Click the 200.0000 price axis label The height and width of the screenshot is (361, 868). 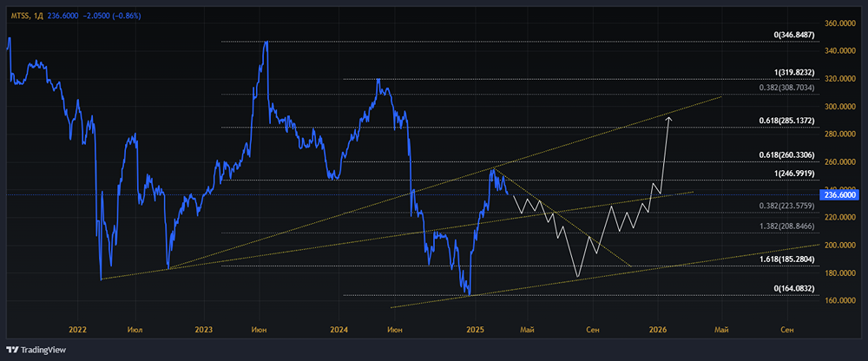tap(840, 245)
